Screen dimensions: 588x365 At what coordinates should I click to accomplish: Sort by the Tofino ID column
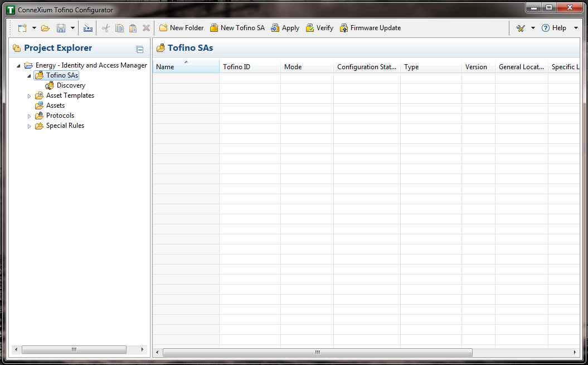250,67
